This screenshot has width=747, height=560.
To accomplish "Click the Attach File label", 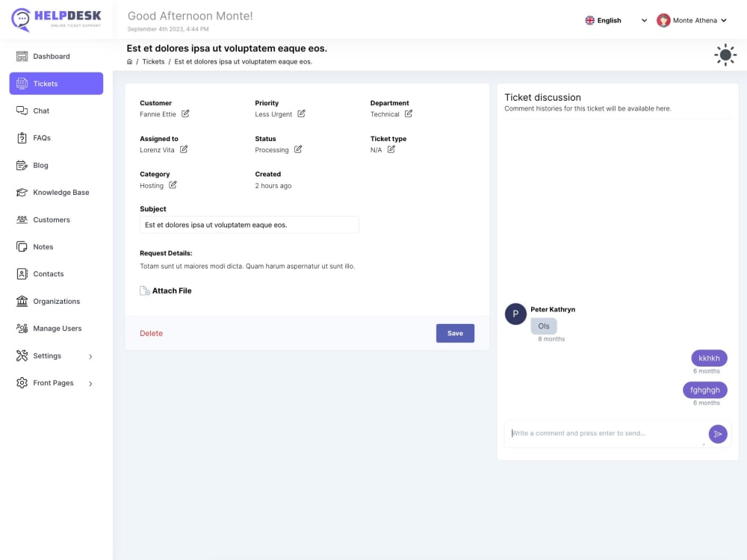I will (x=172, y=290).
